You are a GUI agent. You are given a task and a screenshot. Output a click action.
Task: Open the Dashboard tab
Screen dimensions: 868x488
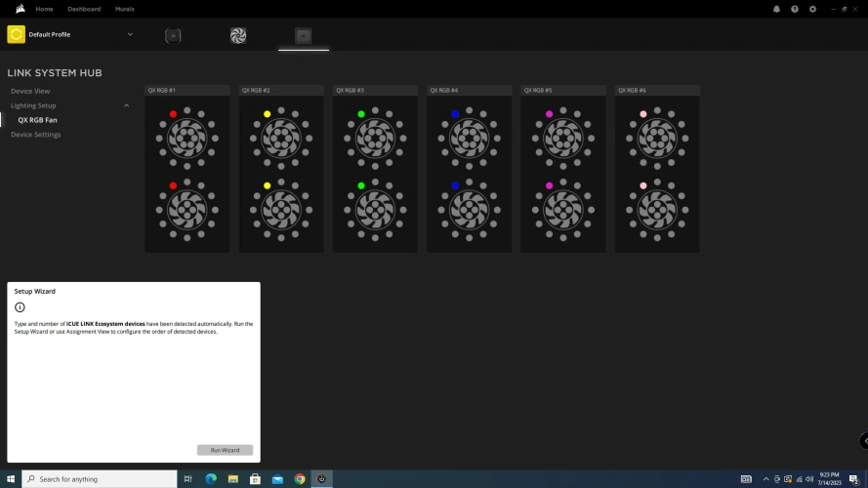pyautogui.click(x=84, y=9)
